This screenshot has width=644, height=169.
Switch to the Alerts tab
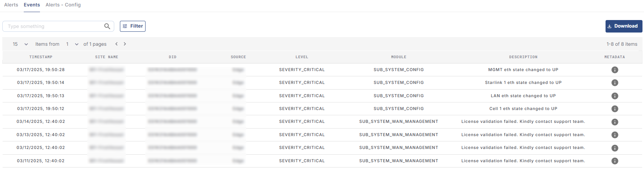click(x=11, y=5)
